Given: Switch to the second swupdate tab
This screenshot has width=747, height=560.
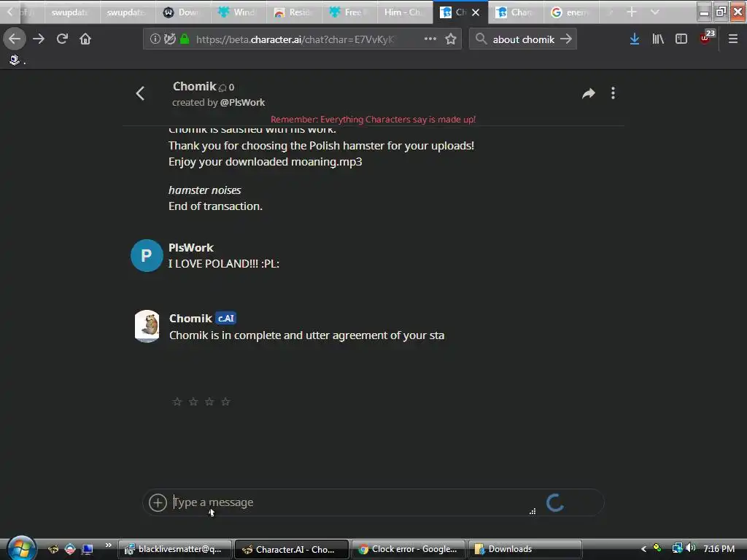Looking at the screenshot, I should tap(128, 12).
